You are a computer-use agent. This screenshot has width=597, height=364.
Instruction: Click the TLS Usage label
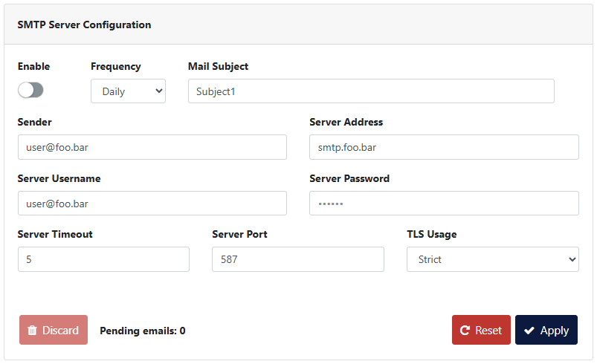[432, 234]
